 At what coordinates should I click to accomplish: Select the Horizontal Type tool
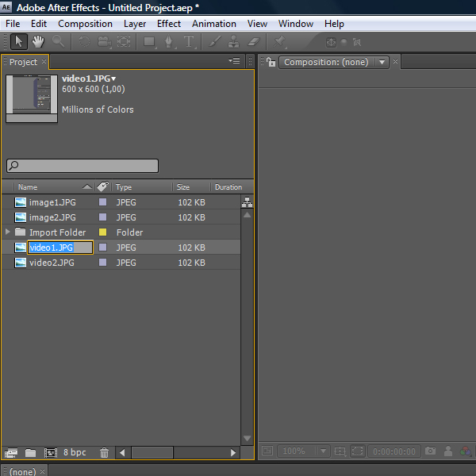189,41
